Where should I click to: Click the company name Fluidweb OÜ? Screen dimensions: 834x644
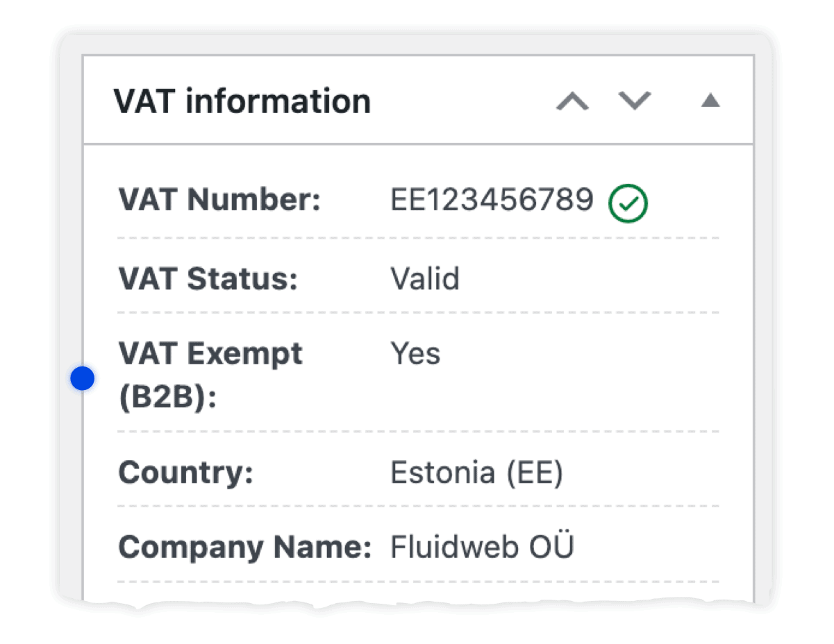point(482,546)
